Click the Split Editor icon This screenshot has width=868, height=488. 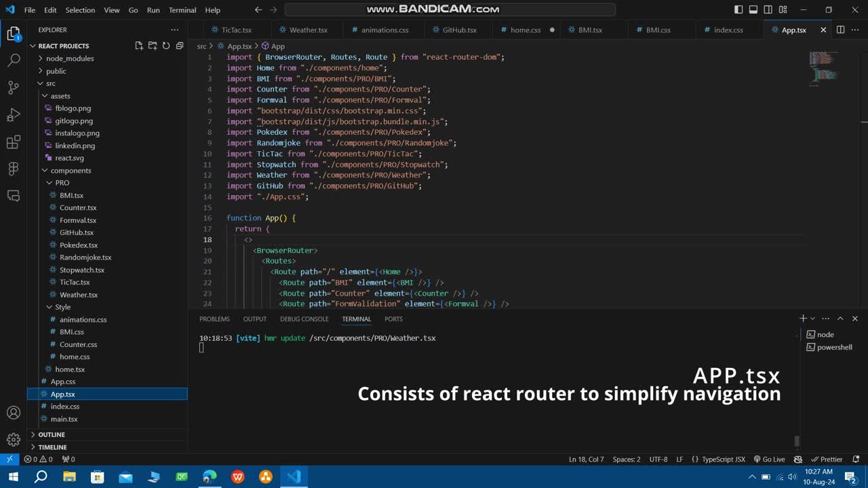pyautogui.click(x=840, y=30)
